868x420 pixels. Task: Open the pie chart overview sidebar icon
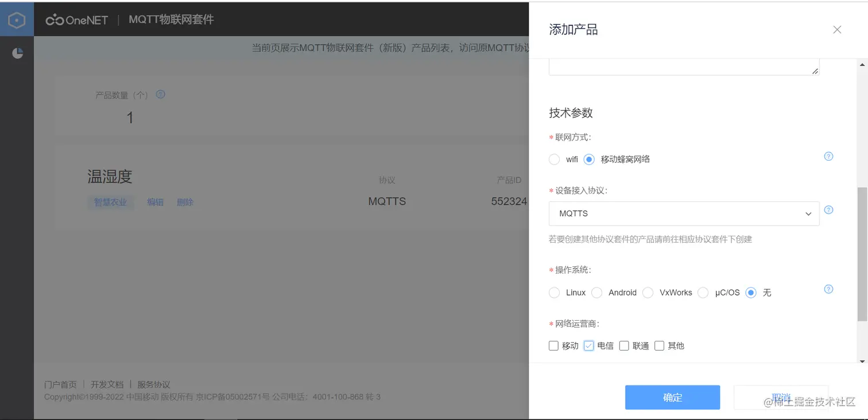pyautogui.click(x=18, y=53)
